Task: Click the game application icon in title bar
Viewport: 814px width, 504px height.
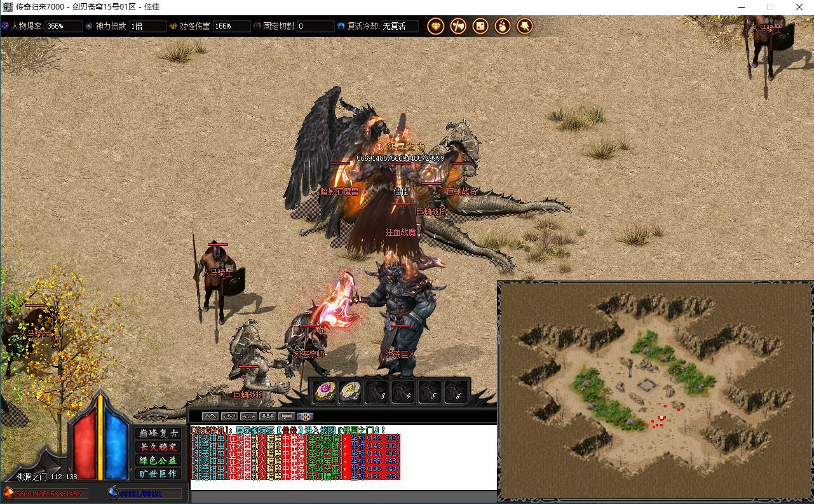Action: (x=7, y=6)
